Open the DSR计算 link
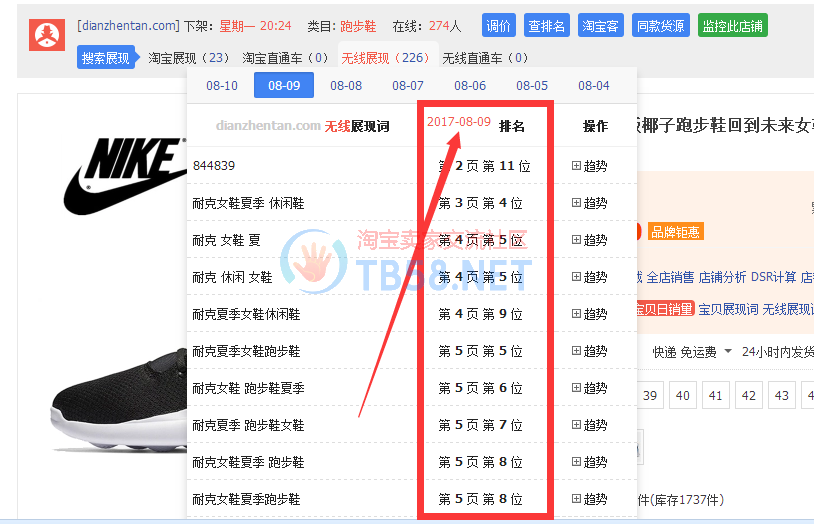The width and height of the screenshot is (814, 524). coord(774,277)
